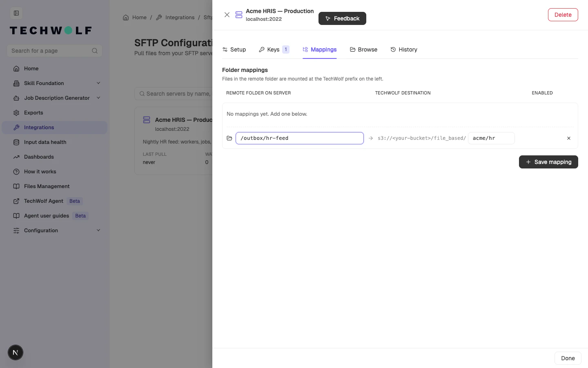Close the Acme HRIS side panel
The width and height of the screenshot is (588, 368).
(227, 15)
